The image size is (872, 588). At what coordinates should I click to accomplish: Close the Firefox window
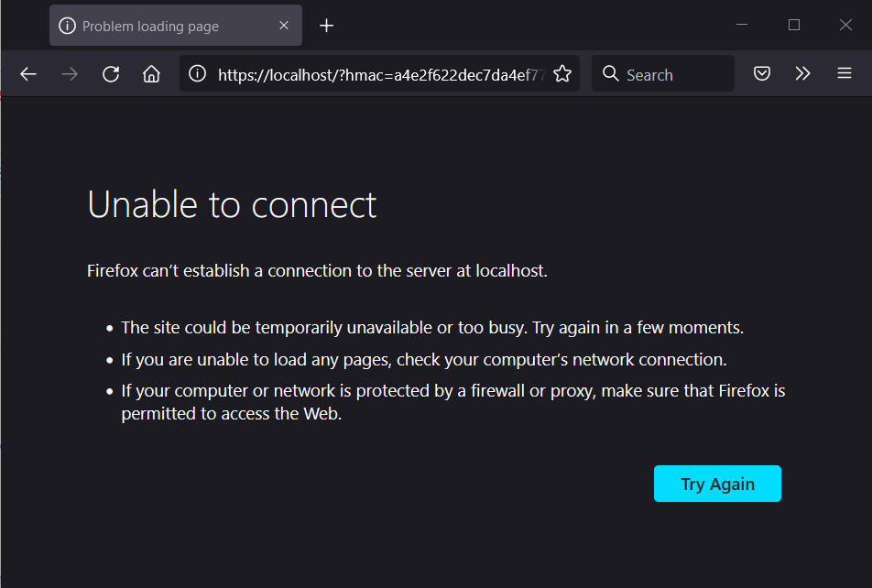[x=845, y=25]
